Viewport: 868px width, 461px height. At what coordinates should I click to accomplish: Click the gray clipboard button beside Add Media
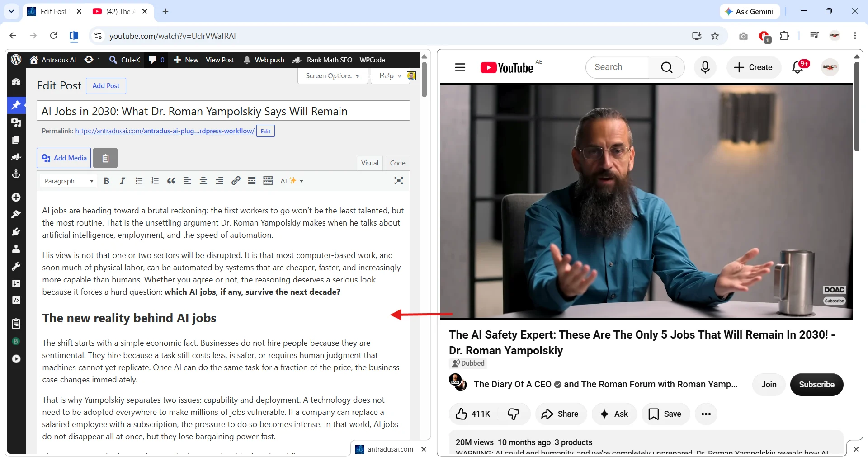click(x=105, y=158)
